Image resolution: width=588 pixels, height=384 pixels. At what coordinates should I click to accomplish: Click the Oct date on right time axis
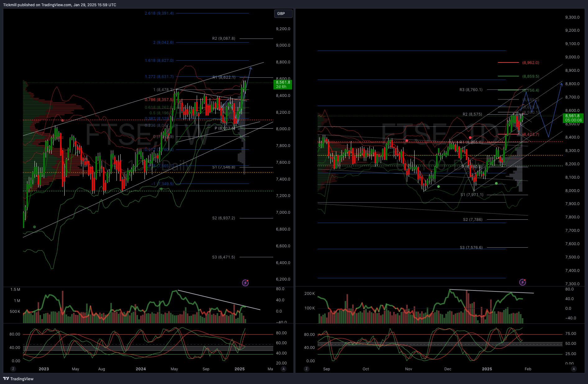click(x=366, y=369)
